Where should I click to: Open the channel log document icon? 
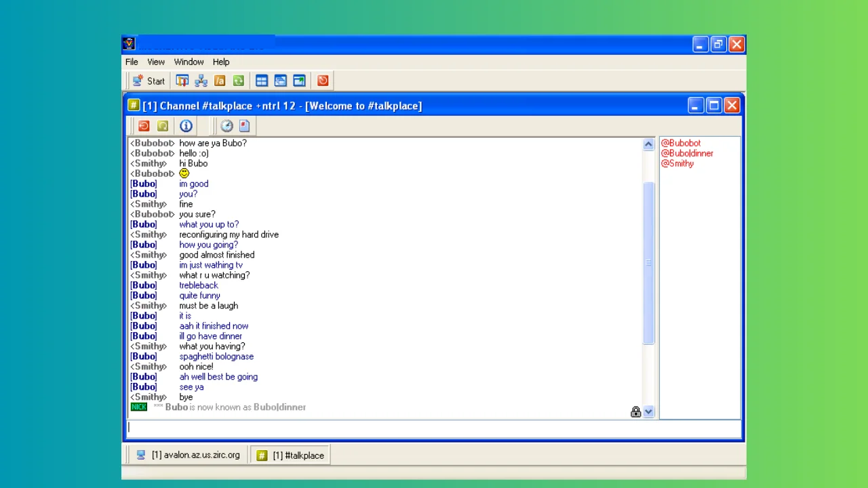pos(245,125)
